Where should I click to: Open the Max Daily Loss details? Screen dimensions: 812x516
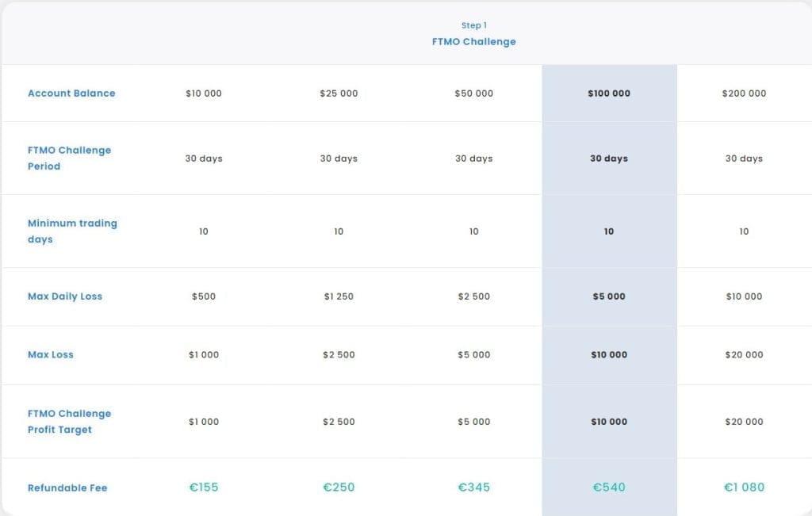pos(64,296)
